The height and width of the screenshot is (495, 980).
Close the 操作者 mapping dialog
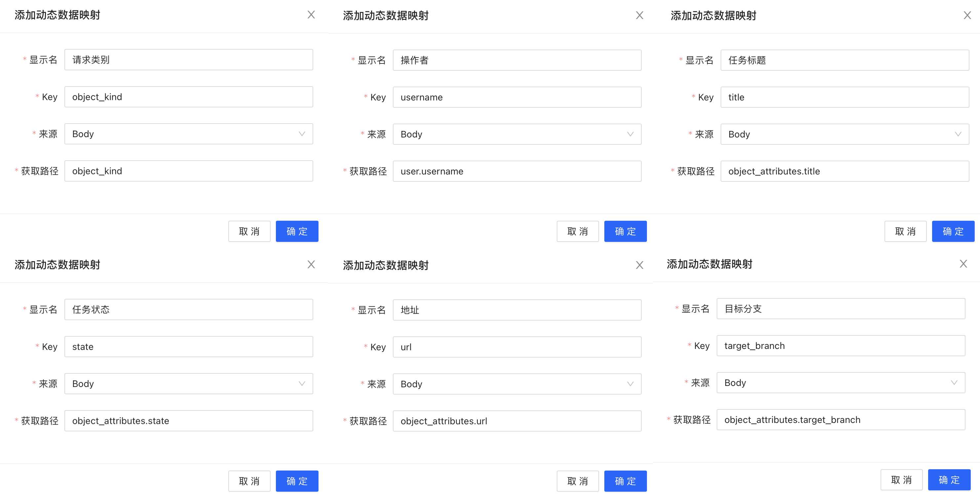point(639,15)
